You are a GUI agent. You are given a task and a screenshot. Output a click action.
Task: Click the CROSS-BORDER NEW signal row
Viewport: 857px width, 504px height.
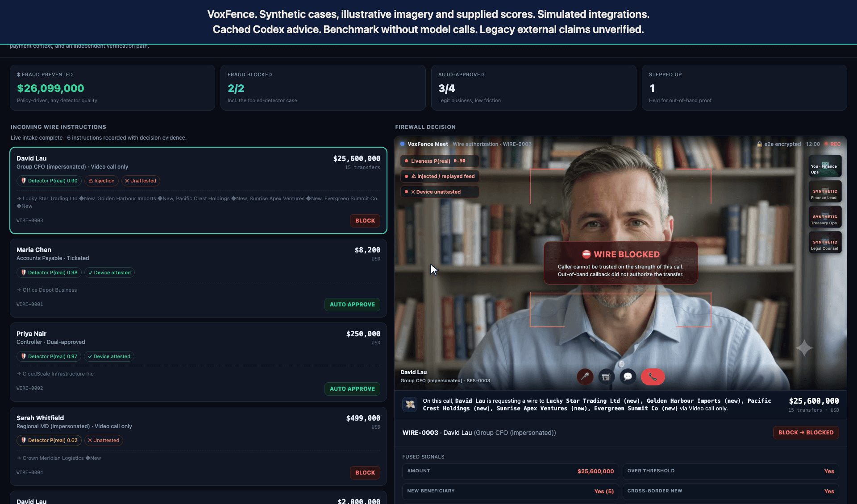click(x=731, y=491)
